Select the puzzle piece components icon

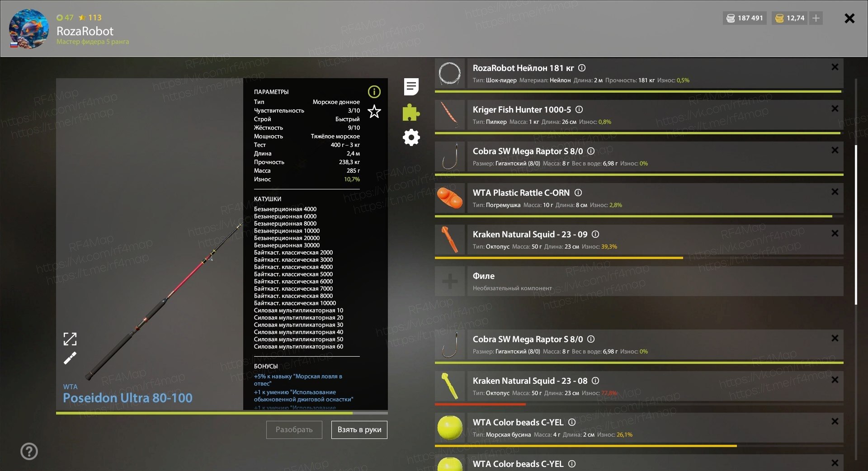411,112
